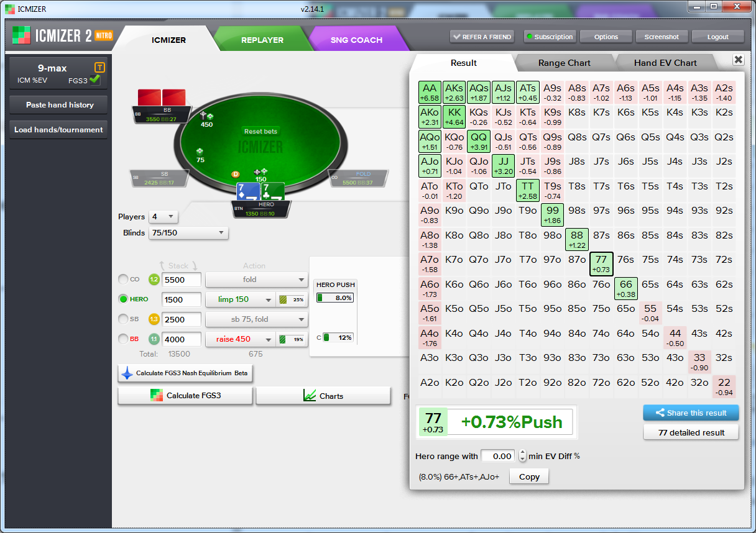Copy the hero range with Copy button
Screen dimensions: 756x533
(x=529, y=476)
